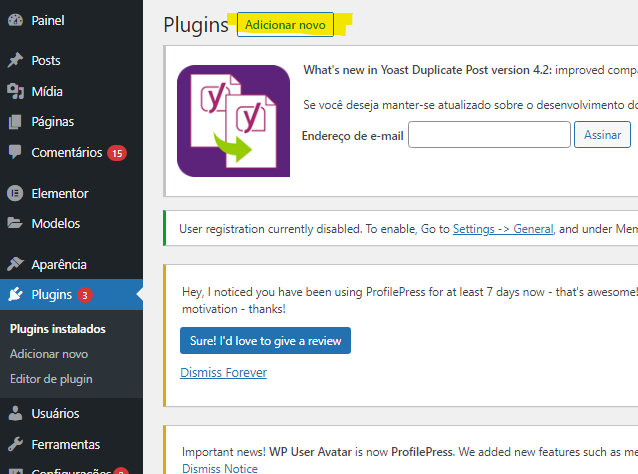The width and height of the screenshot is (638, 474).
Task: Click the Elementor logo icon
Action: (x=15, y=194)
